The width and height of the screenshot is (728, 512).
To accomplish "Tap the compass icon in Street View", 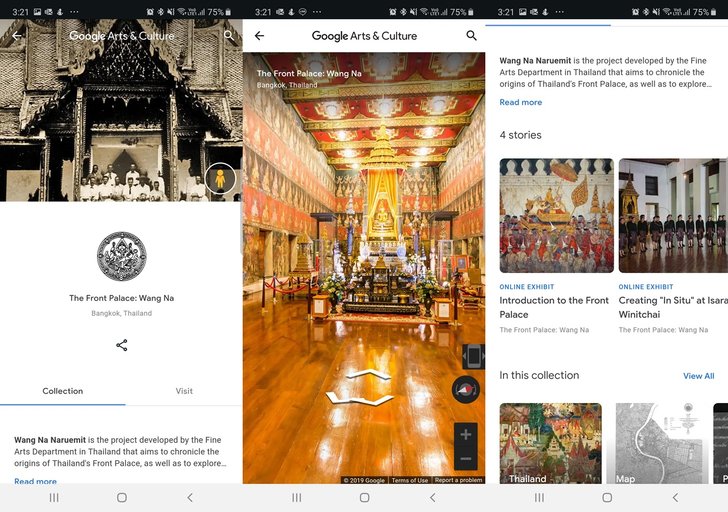I will [466, 389].
